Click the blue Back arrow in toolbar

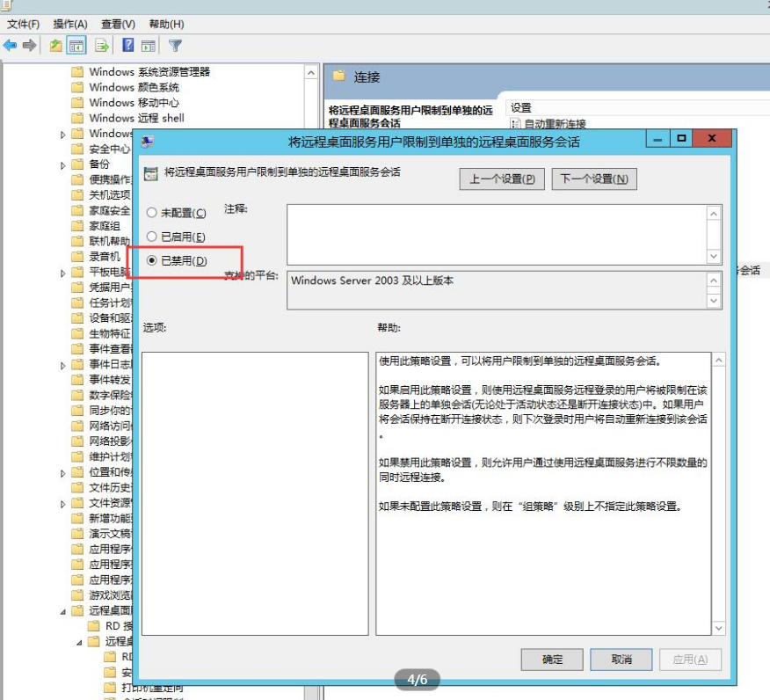click(11, 46)
